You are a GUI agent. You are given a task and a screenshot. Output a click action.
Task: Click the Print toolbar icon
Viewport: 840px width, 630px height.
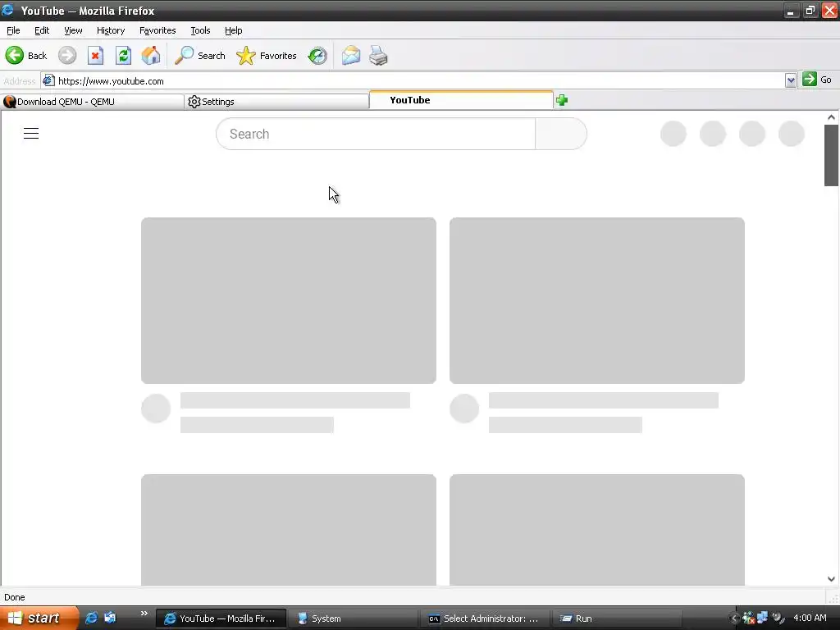(x=378, y=55)
